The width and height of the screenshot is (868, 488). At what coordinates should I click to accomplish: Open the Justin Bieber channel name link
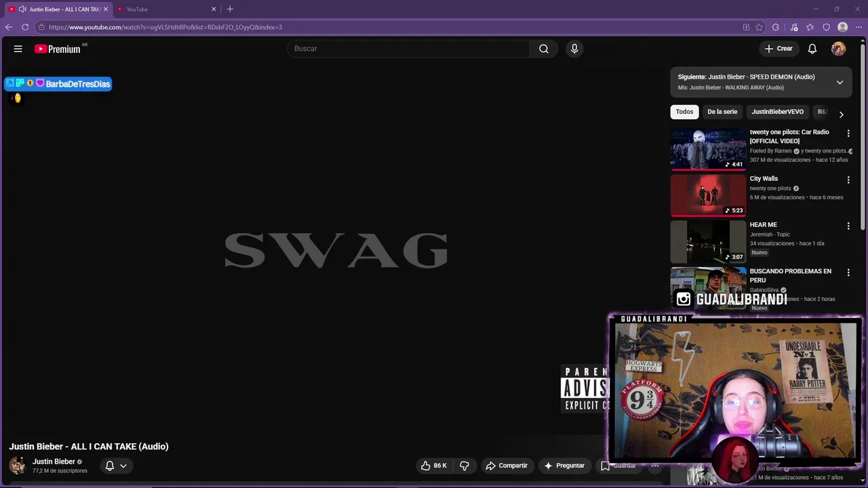click(x=54, y=462)
